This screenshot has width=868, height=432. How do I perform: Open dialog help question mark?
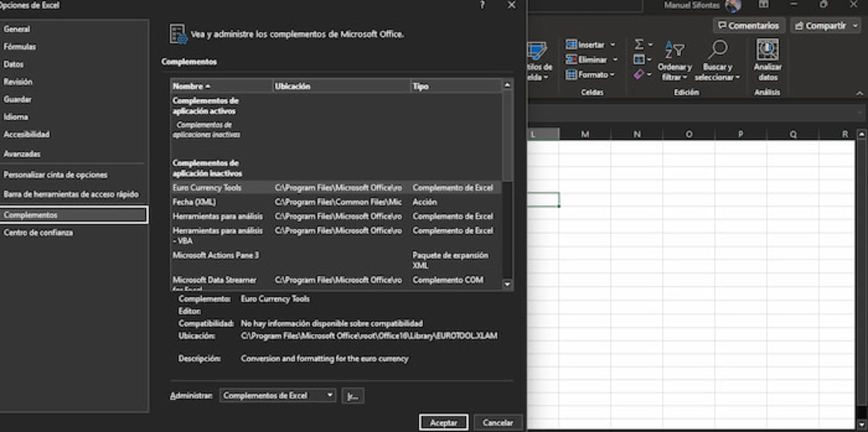click(x=482, y=5)
